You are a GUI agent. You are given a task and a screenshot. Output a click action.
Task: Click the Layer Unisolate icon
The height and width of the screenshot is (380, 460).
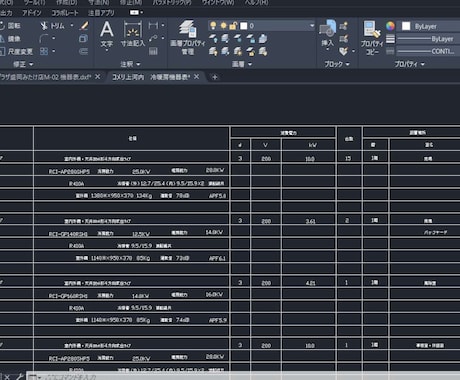[225, 51]
